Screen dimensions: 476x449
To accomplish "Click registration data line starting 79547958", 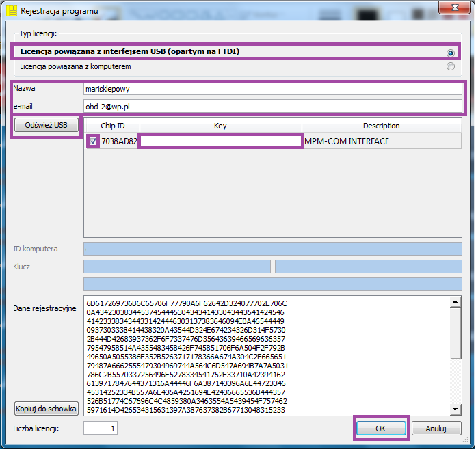I will tap(186, 348).
